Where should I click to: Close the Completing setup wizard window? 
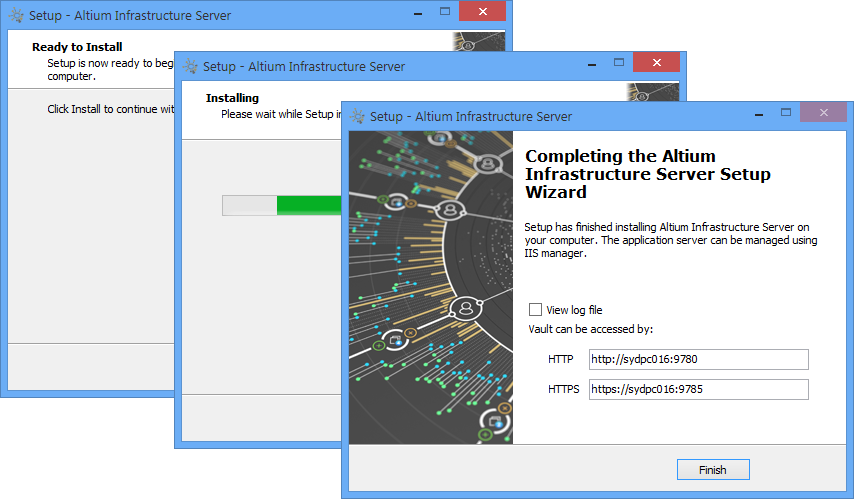pyautogui.click(x=823, y=113)
